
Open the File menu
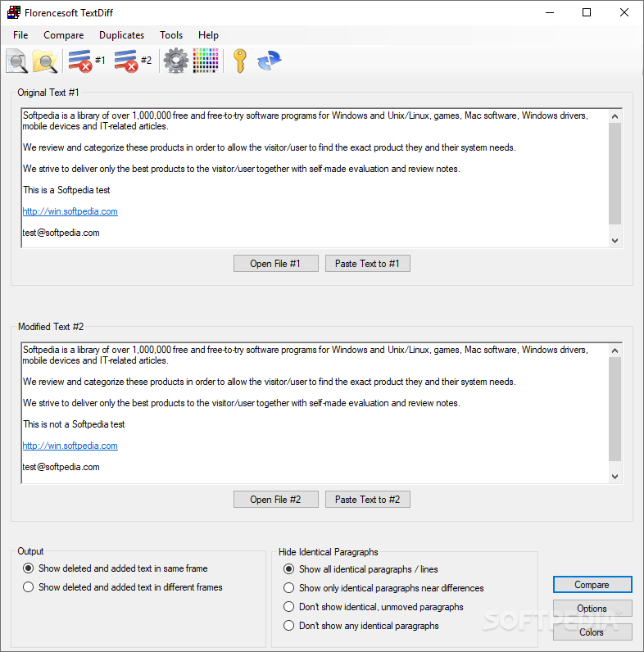pos(20,35)
